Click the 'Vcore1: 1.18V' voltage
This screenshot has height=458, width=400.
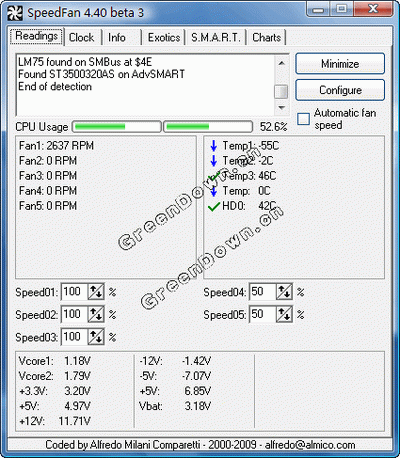coord(54,361)
